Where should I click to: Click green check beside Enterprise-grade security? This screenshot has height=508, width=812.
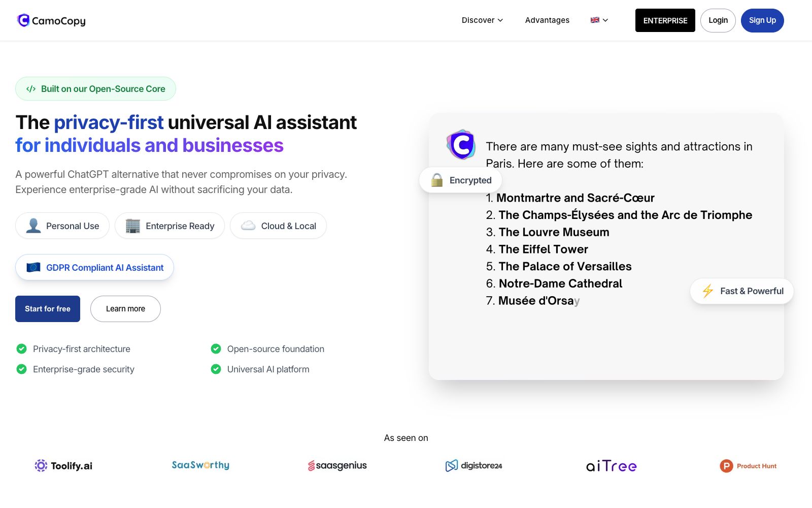pyautogui.click(x=21, y=369)
